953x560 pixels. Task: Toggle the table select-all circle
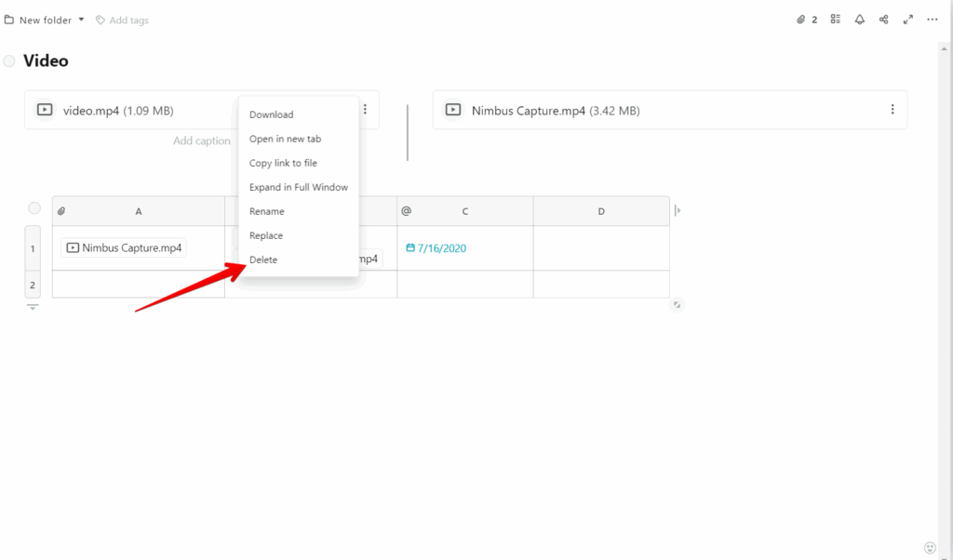pos(34,208)
